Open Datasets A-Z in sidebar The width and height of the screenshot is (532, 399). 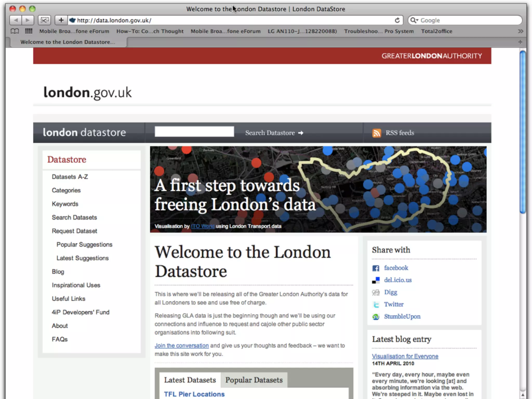coord(70,177)
